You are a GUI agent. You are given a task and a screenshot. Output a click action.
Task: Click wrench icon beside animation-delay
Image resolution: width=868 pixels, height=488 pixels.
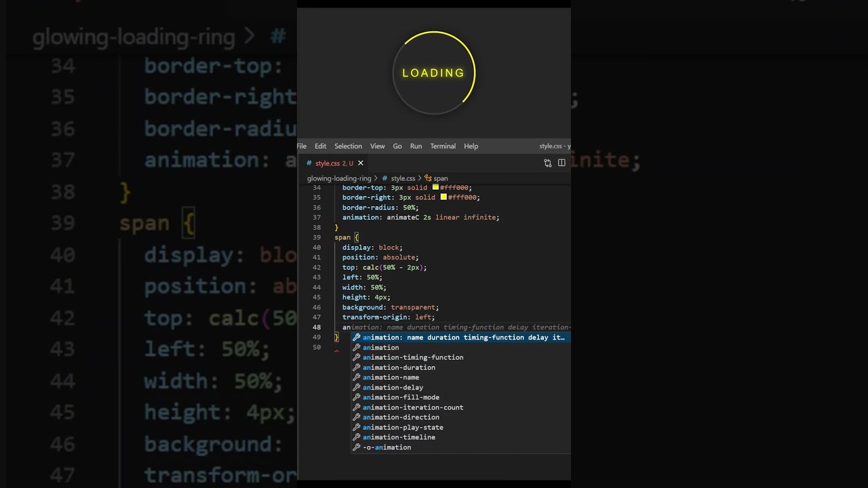(x=357, y=387)
